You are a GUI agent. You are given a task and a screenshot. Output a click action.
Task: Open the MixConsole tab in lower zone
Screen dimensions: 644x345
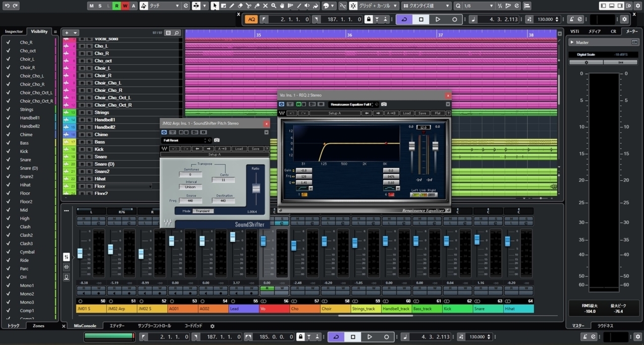85,326
